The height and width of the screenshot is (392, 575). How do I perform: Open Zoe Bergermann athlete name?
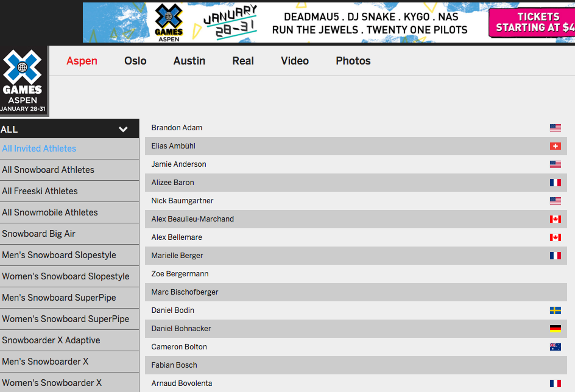pos(180,274)
